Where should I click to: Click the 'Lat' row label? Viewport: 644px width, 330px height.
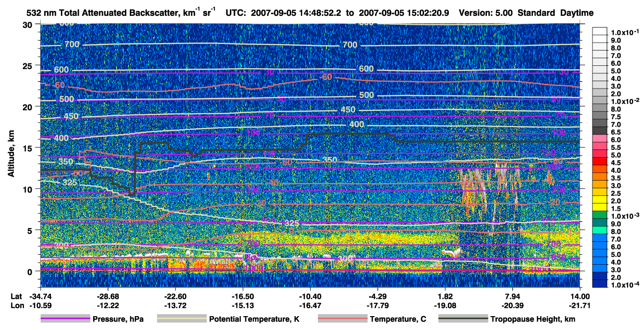click(16, 296)
